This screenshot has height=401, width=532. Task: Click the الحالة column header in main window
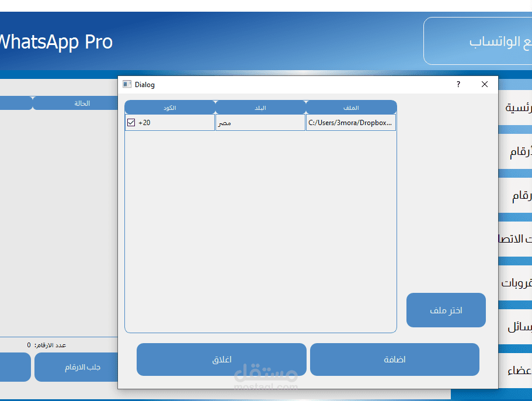pos(75,103)
